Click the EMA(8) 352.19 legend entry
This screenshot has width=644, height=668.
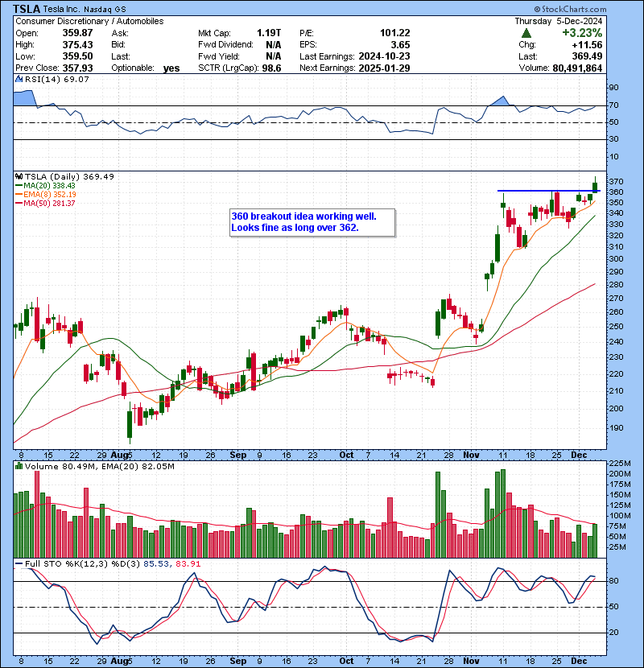pyautogui.click(x=50, y=195)
